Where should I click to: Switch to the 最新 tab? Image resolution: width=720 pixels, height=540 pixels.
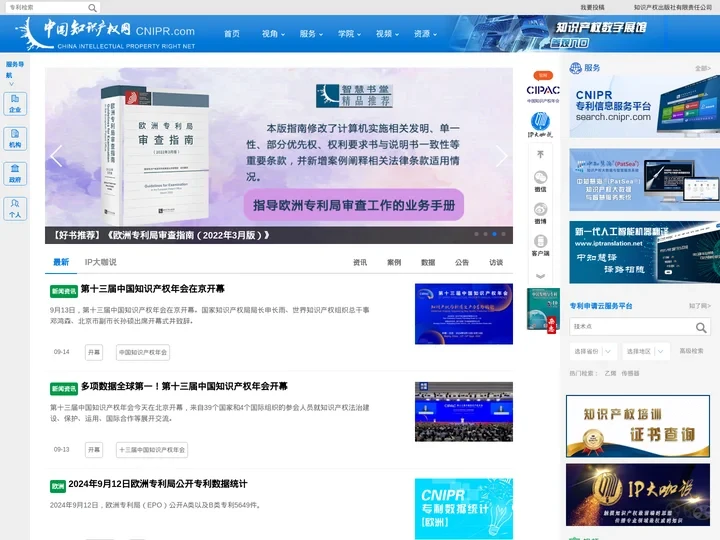tap(61, 262)
